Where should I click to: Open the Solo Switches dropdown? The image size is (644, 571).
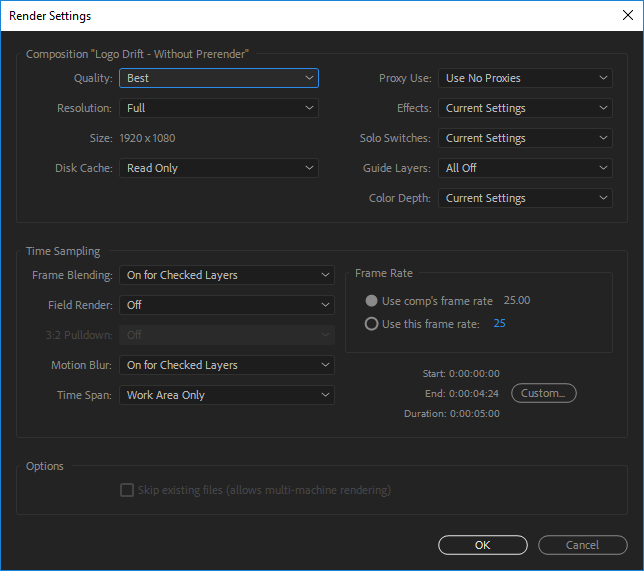(525, 138)
